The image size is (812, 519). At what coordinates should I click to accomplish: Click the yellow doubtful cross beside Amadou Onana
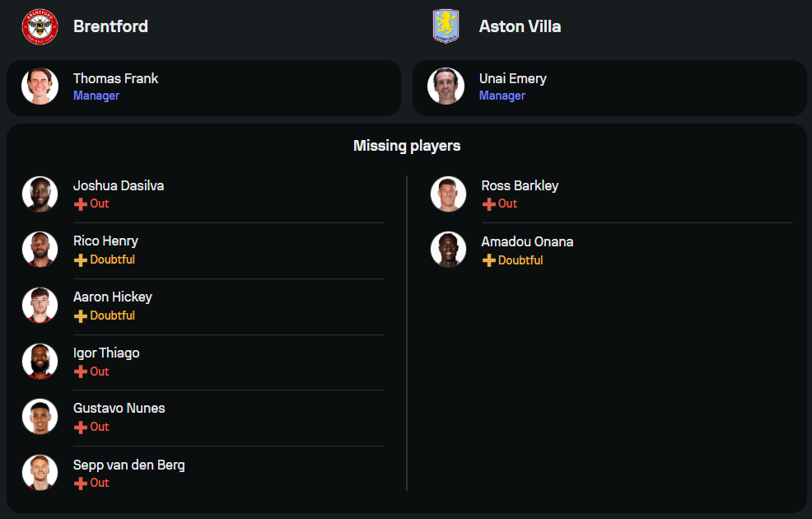[x=488, y=260]
